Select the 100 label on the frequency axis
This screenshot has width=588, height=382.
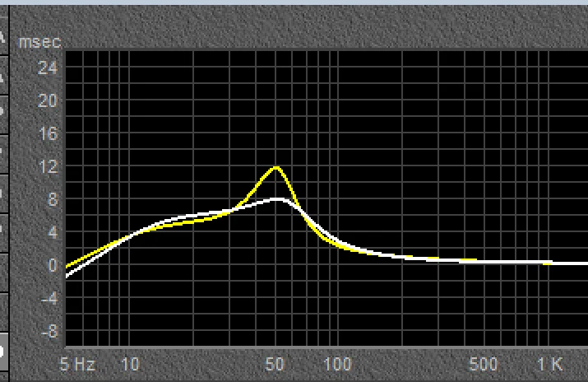[338, 364]
